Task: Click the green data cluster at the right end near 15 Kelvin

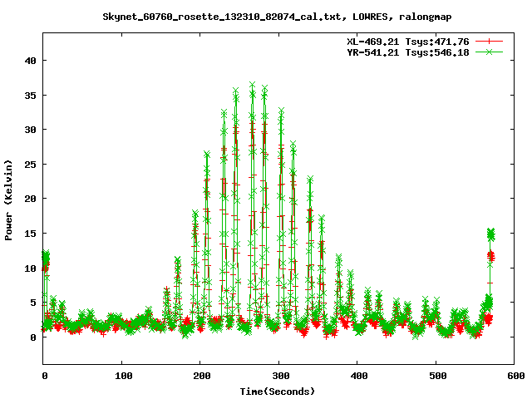Action: click(490, 234)
